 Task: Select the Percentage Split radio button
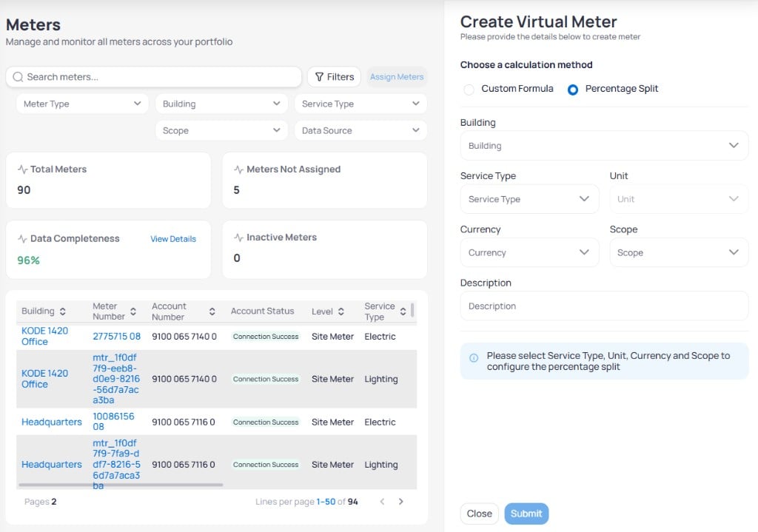(x=573, y=90)
